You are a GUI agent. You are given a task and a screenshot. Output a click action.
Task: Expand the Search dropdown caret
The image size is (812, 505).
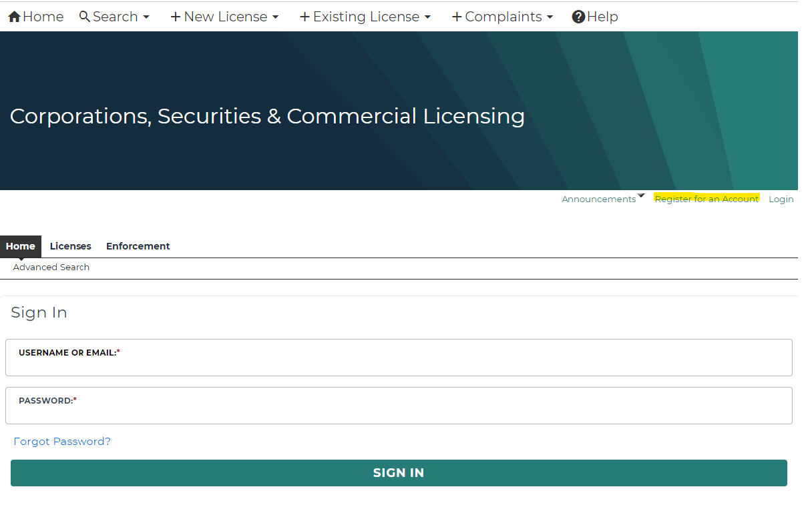click(146, 17)
